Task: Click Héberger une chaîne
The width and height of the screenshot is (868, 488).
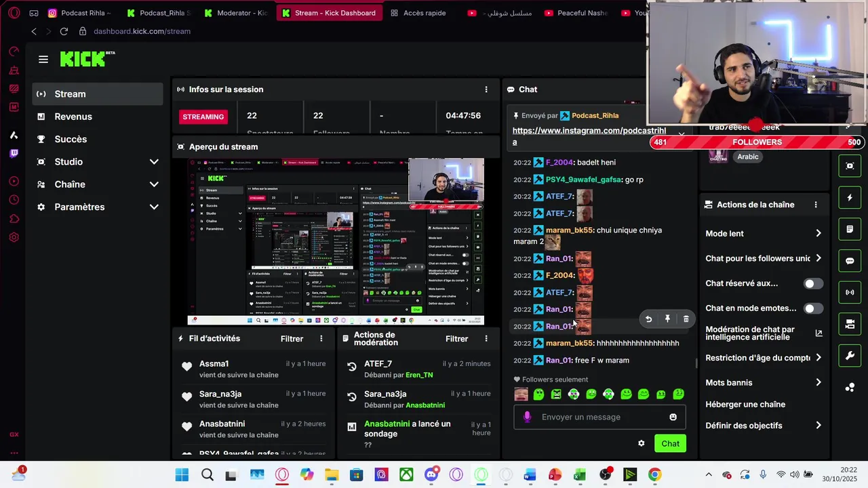Action: coord(745,405)
